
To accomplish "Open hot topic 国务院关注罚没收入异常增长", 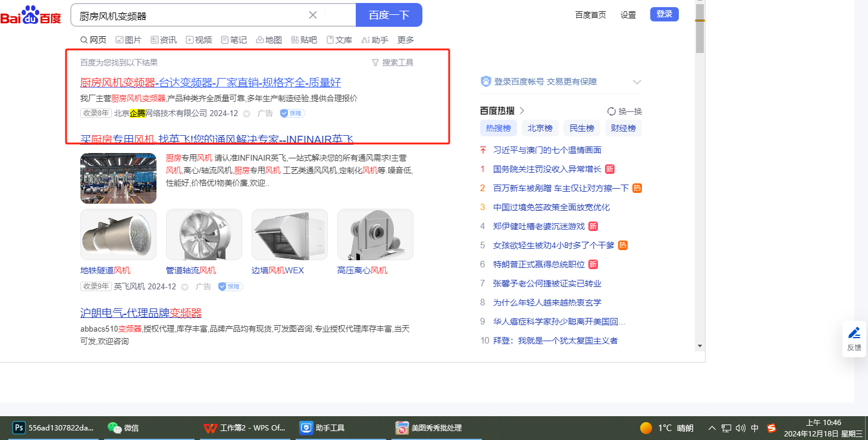I will (547, 169).
